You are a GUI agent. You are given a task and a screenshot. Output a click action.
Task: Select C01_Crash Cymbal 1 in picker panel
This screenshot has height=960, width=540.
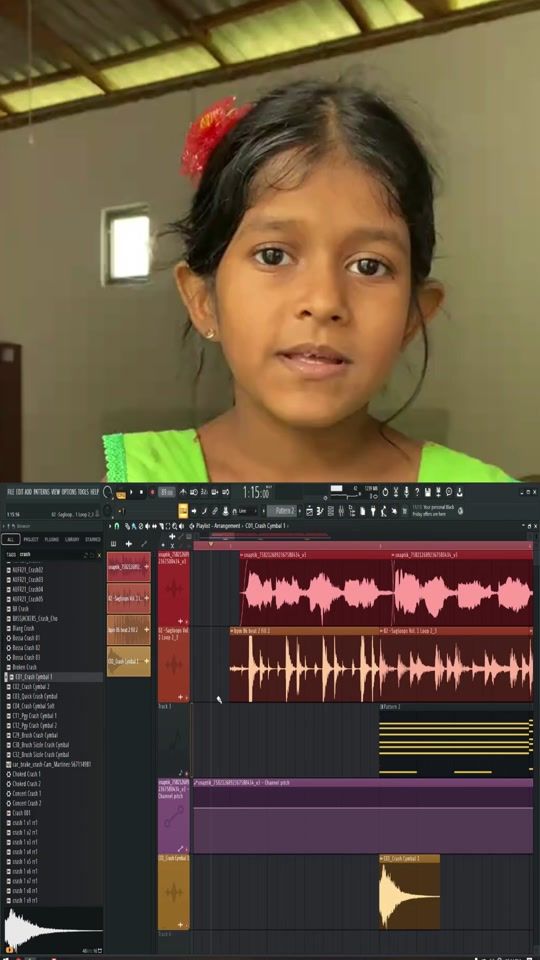pos(129,661)
